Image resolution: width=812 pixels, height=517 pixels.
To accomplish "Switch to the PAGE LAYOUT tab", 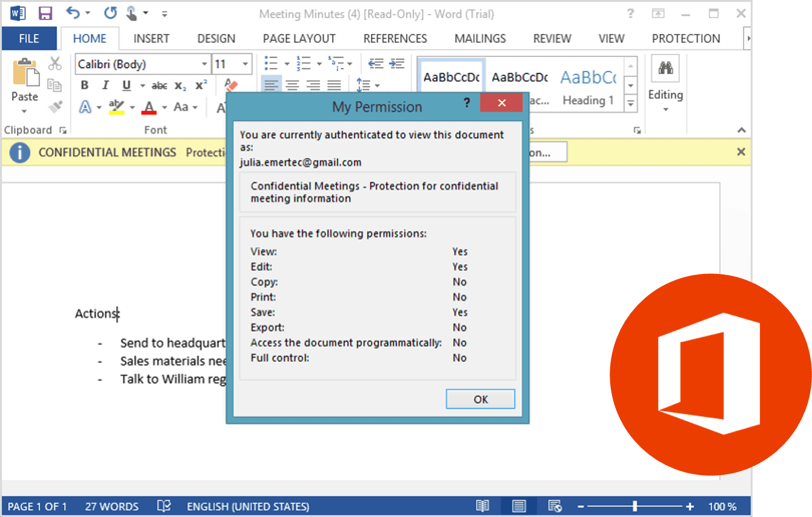I will coord(299,38).
